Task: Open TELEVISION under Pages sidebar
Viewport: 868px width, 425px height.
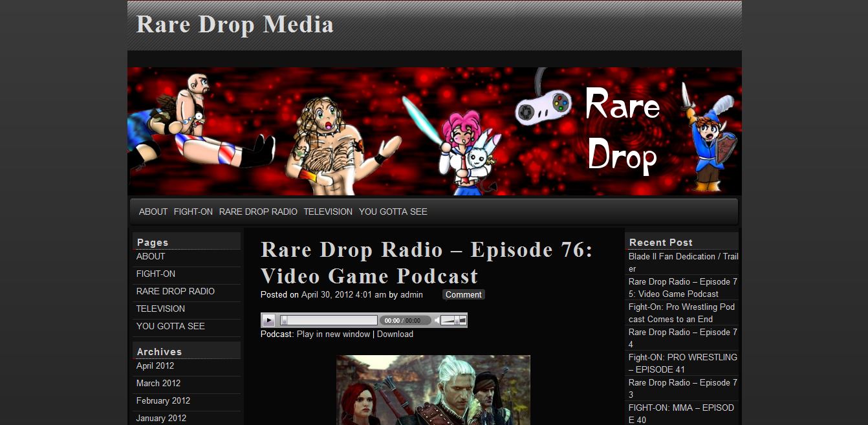Action: (x=160, y=309)
